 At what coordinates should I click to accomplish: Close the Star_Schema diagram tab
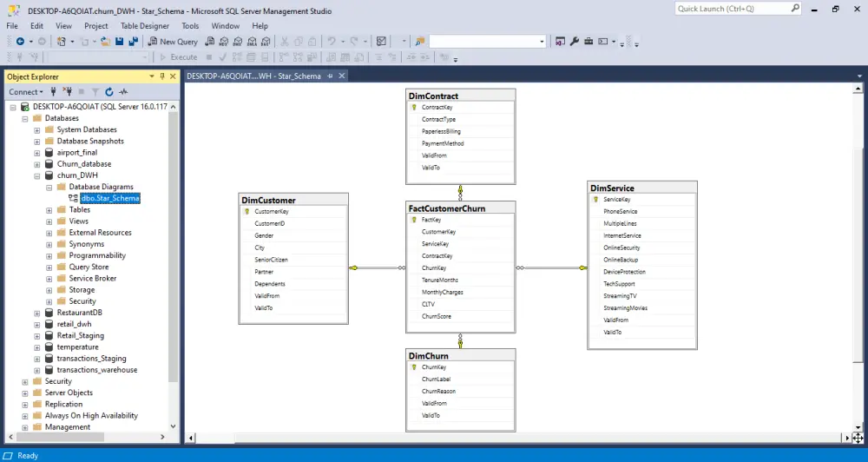(341, 76)
